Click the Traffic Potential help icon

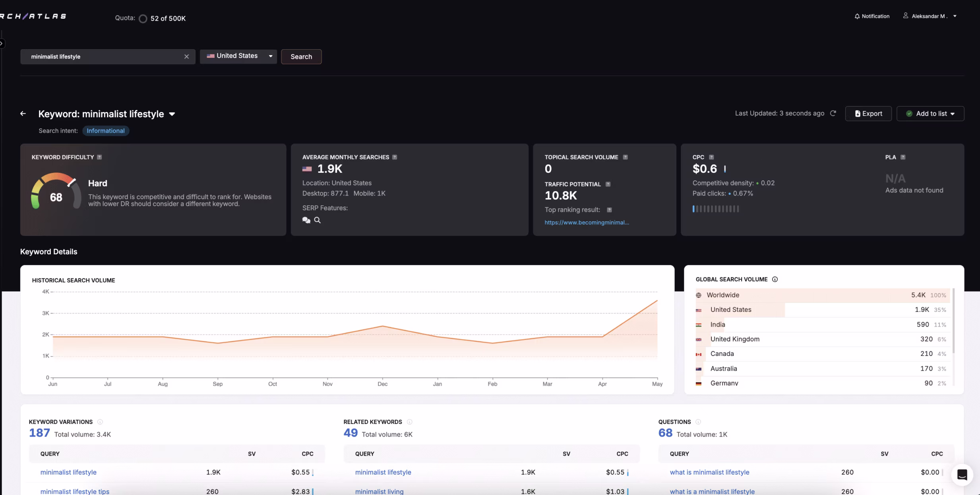608,184
